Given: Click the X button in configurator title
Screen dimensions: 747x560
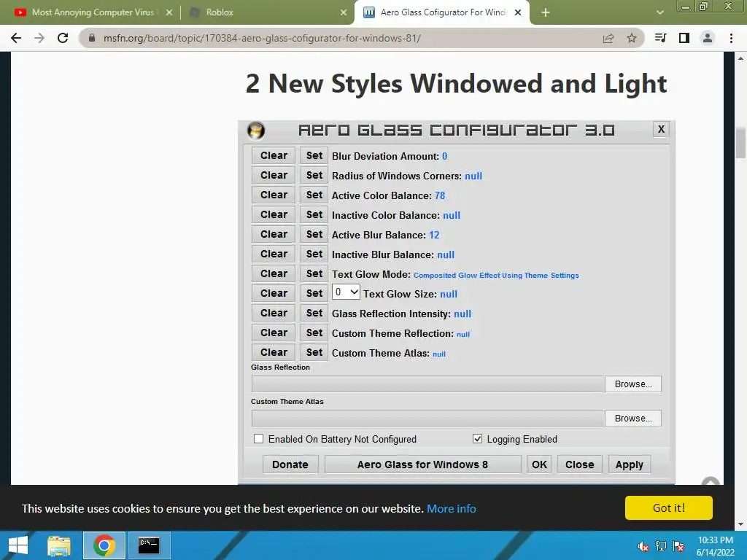Looking at the screenshot, I should coord(661,129).
